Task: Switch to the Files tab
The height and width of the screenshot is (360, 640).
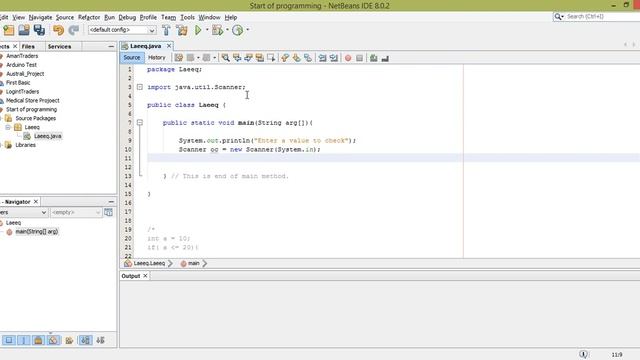Action: click(28, 47)
